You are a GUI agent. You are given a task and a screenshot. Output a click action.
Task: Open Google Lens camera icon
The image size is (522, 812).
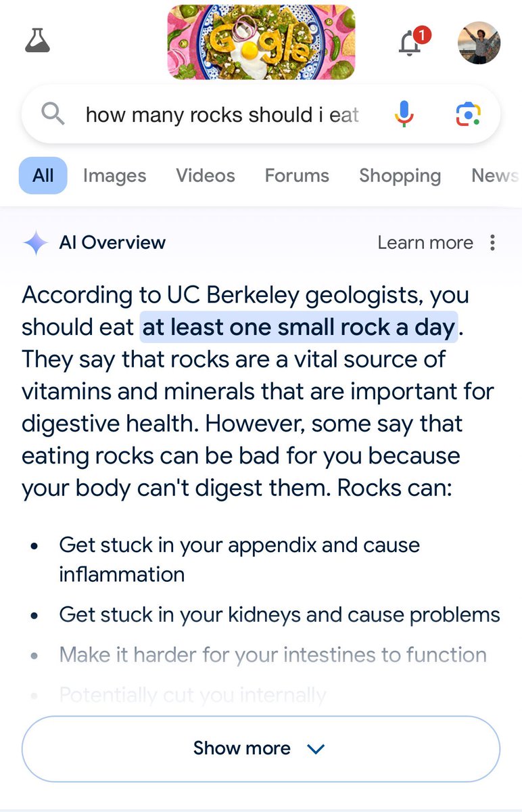pos(468,114)
